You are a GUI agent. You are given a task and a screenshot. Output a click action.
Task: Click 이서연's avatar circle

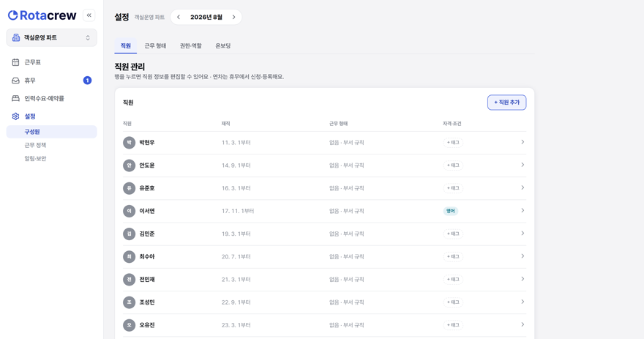point(129,211)
